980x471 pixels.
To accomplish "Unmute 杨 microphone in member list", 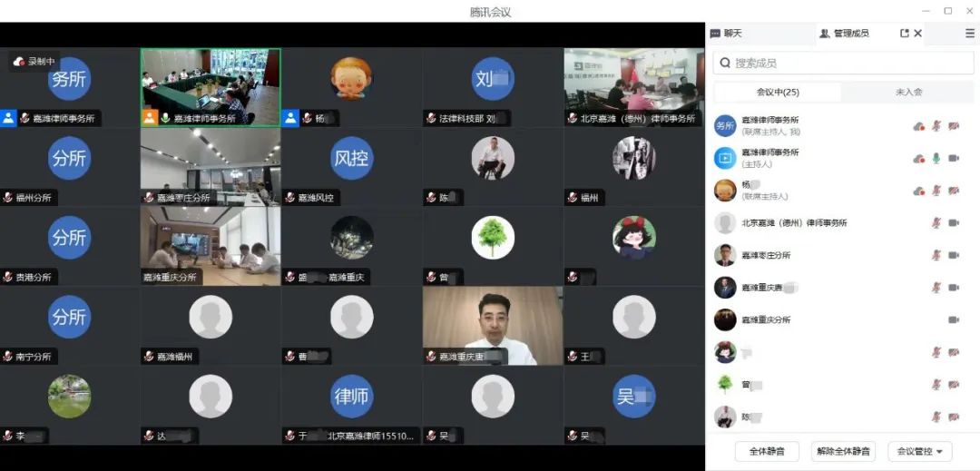I will point(936,191).
